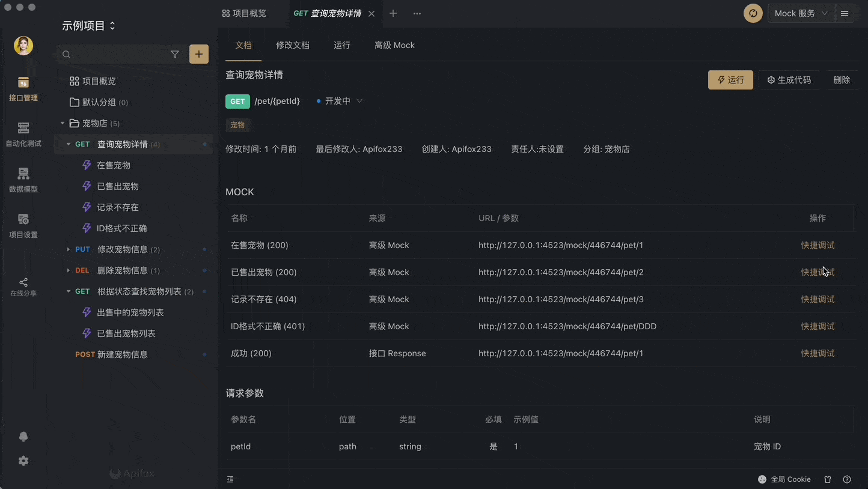868x489 pixels.
Task: Click the add button next to the search bar
Action: pyautogui.click(x=198, y=54)
